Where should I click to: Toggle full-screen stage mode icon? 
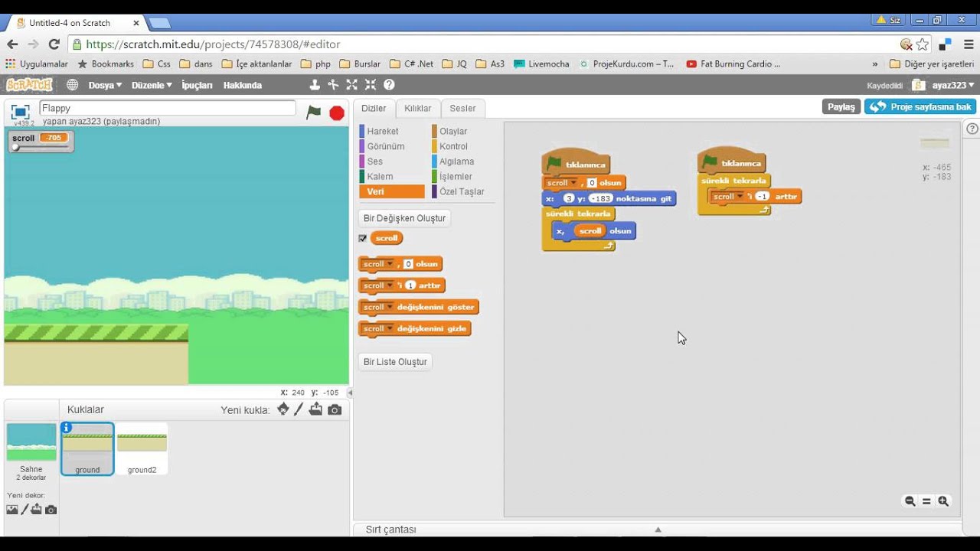(x=21, y=112)
